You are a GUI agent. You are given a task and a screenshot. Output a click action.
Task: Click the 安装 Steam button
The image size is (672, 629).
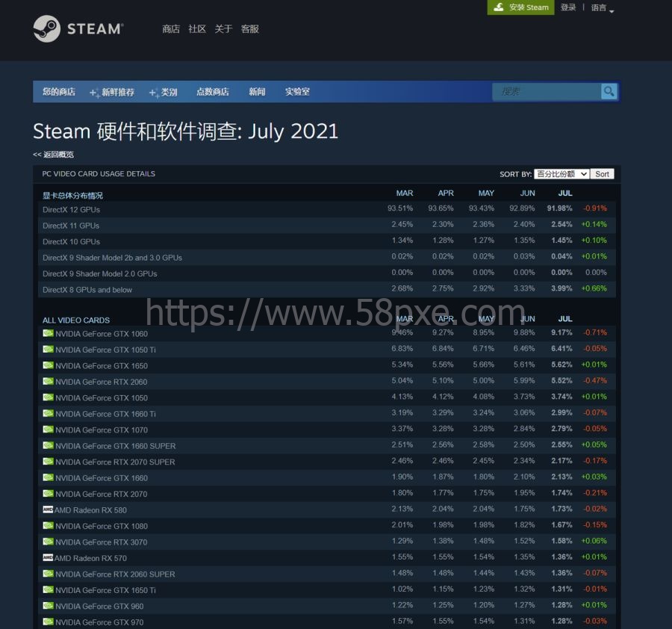pyautogui.click(x=520, y=7)
